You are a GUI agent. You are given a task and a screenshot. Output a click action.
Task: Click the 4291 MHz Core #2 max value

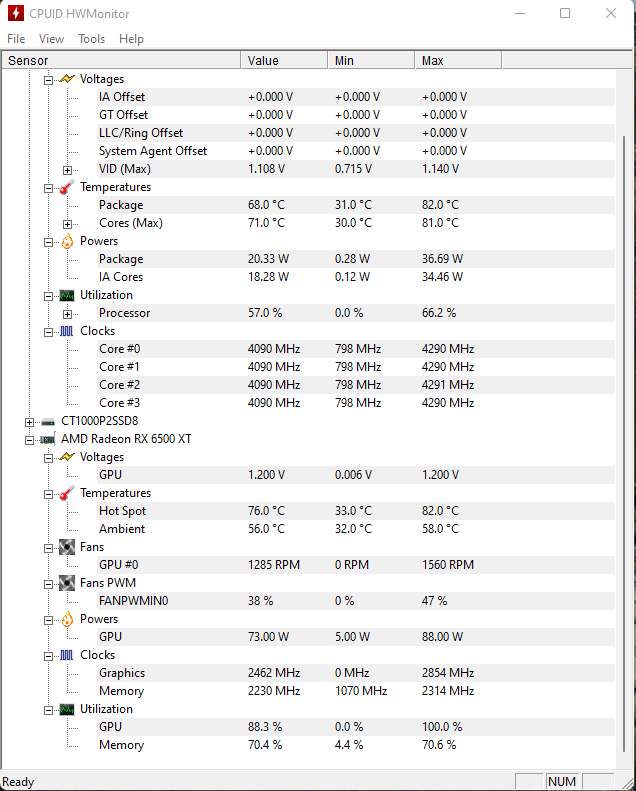[x=448, y=385]
